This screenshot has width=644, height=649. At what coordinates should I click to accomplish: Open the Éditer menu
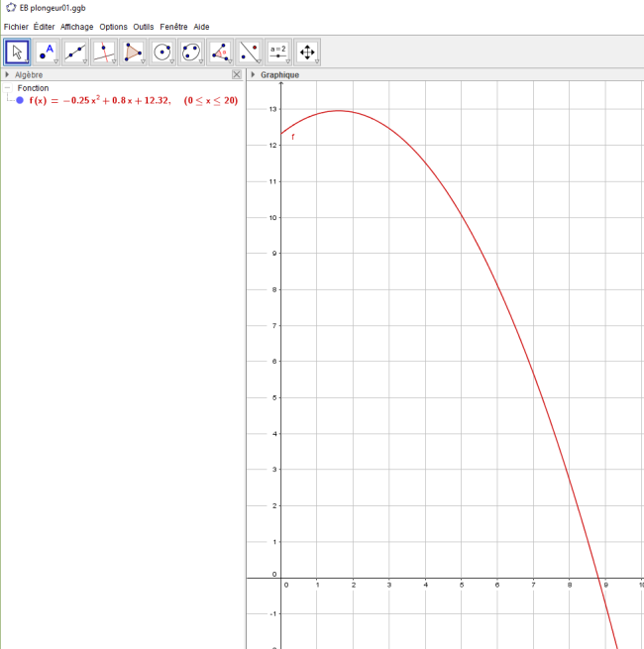44,27
